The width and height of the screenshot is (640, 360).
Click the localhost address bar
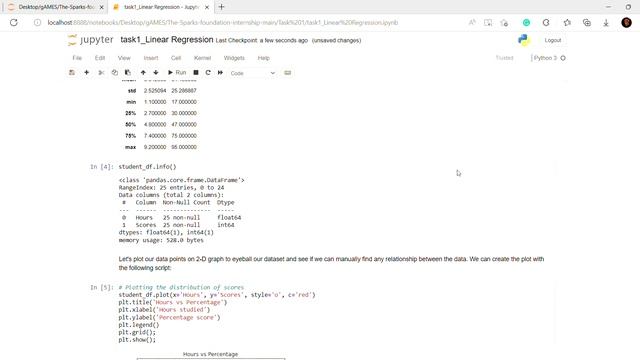point(222,22)
